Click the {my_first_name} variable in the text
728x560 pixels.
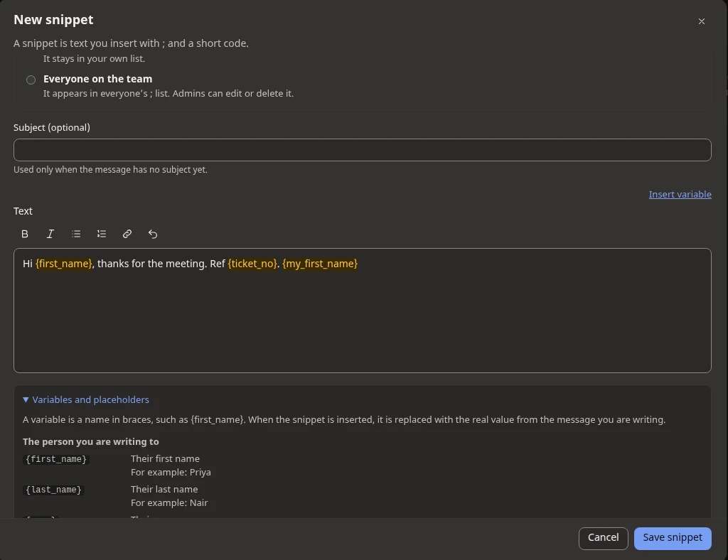pos(320,264)
